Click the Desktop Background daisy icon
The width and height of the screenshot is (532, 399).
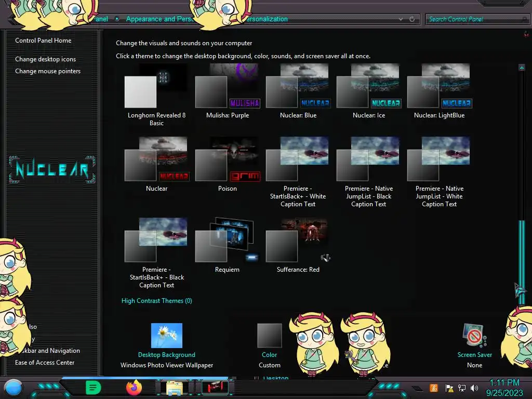(167, 335)
